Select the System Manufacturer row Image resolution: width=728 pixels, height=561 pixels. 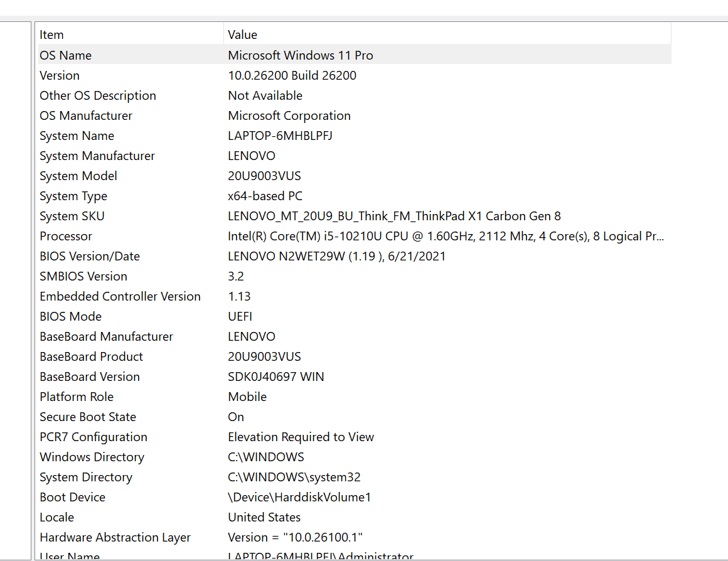point(354,156)
